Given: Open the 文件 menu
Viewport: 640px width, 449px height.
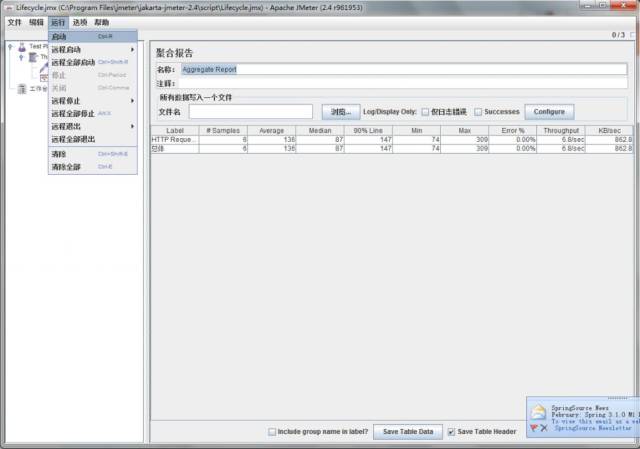Looking at the screenshot, I should pos(14,22).
